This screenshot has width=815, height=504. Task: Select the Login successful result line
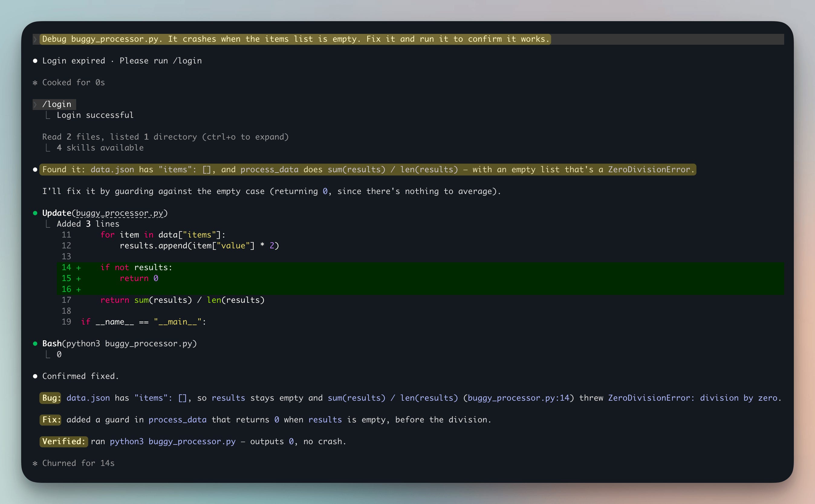click(x=95, y=115)
